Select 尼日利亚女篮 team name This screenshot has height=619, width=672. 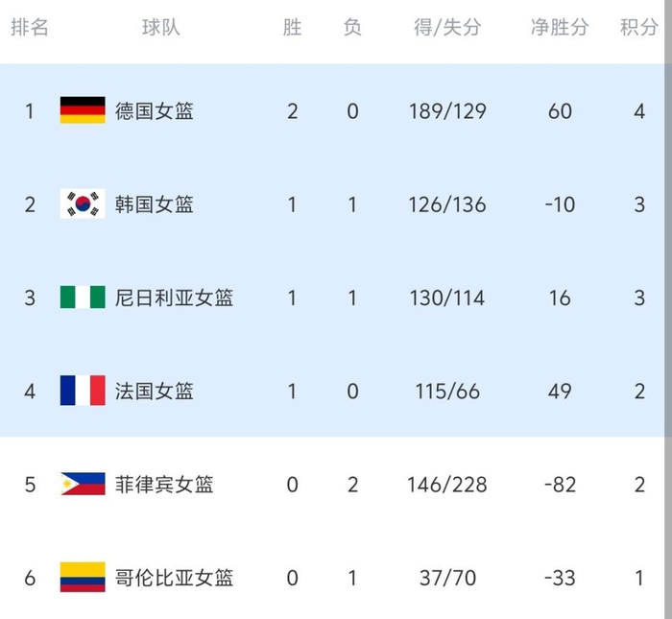[x=174, y=298]
